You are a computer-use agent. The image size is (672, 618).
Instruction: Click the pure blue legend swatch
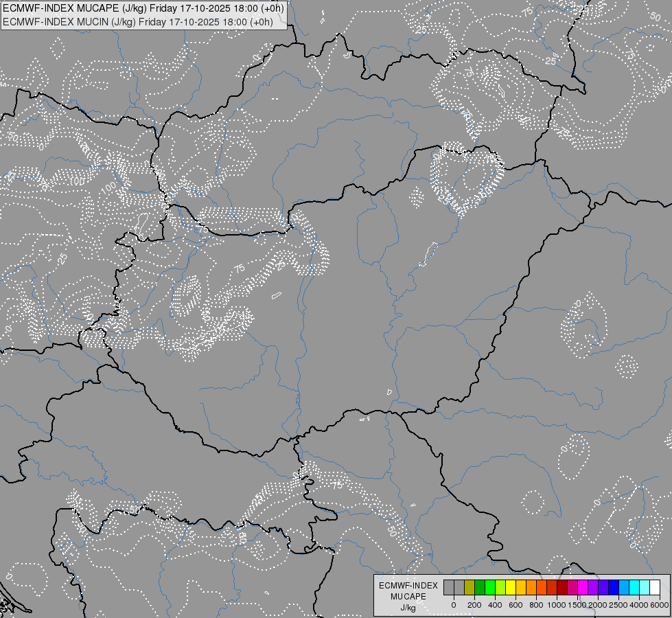tap(614, 587)
